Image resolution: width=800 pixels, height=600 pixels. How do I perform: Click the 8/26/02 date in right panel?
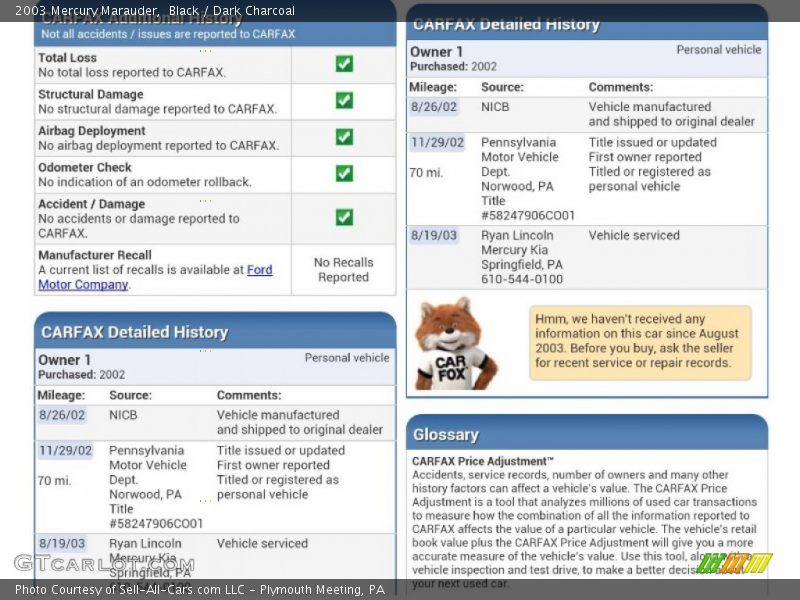coord(434,107)
